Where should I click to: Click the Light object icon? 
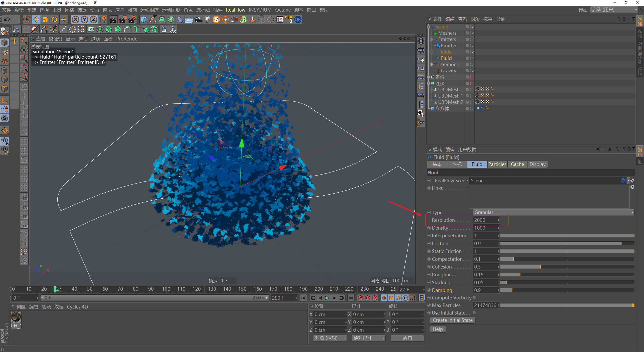[207, 20]
